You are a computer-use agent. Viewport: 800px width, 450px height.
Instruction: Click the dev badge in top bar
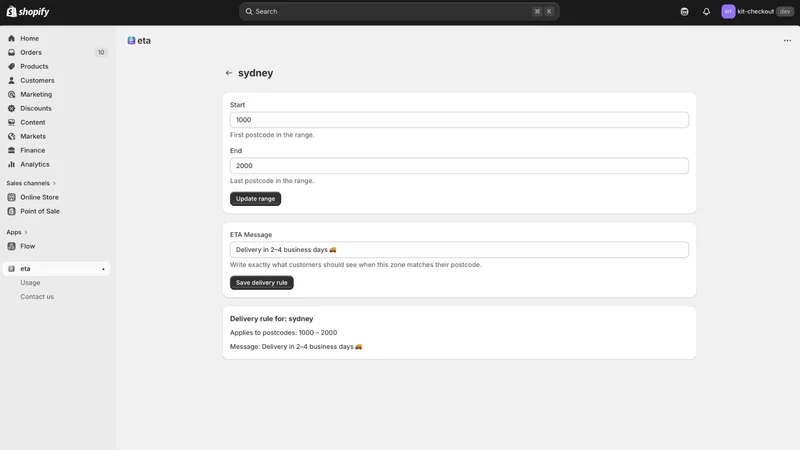click(x=785, y=11)
